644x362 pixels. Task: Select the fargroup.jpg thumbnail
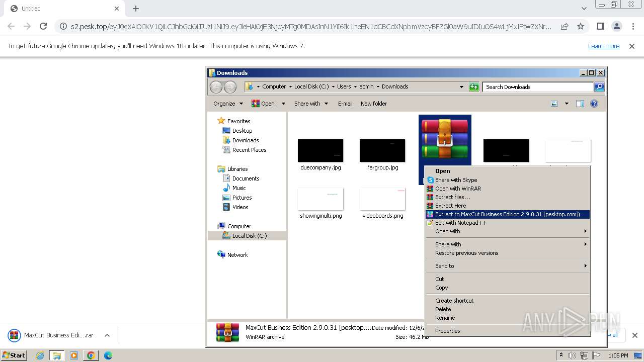(x=382, y=151)
